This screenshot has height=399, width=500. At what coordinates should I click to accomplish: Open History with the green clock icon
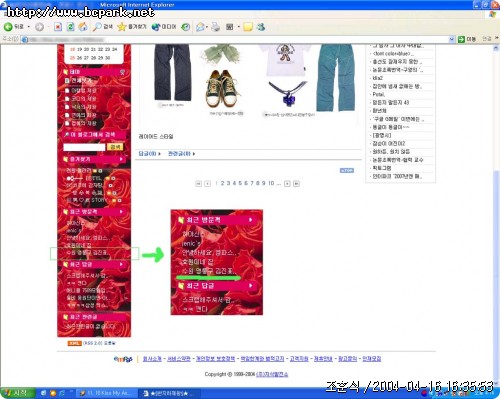click(186, 27)
